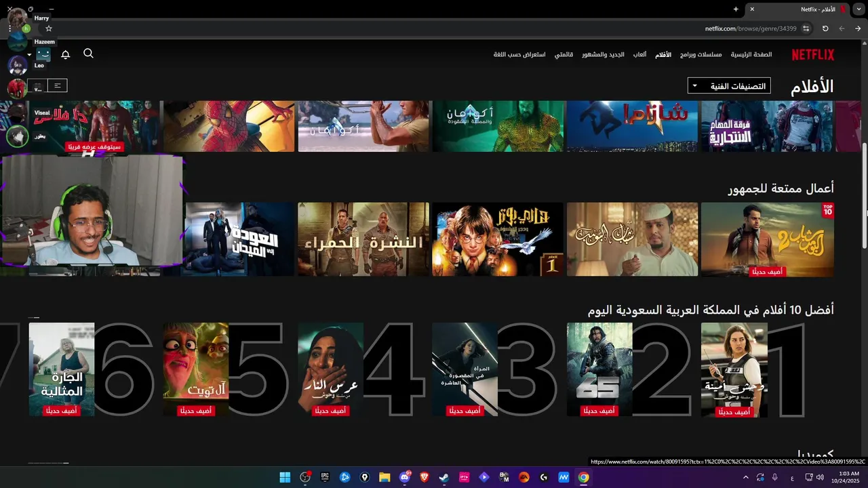Open Chrome three-dot menu

point(9,28)
